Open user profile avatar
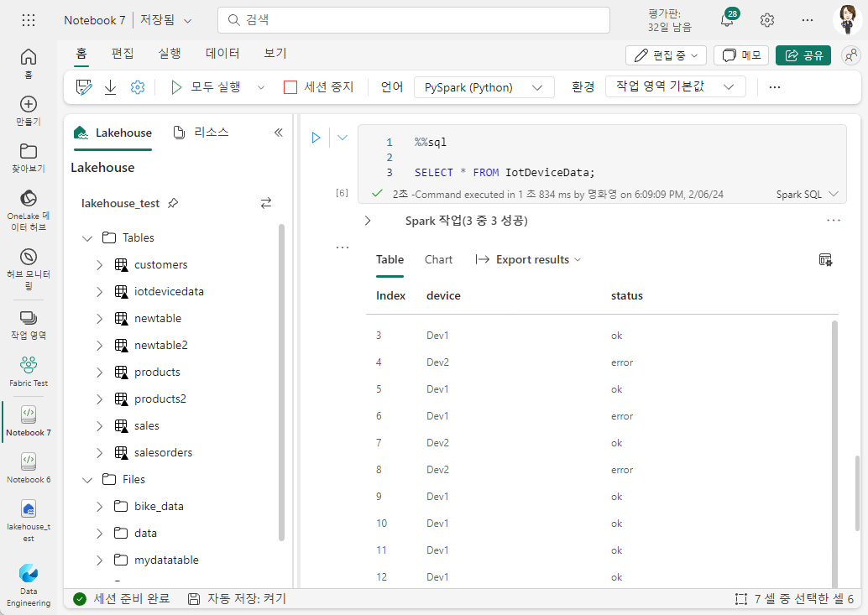 pos(847,20)
